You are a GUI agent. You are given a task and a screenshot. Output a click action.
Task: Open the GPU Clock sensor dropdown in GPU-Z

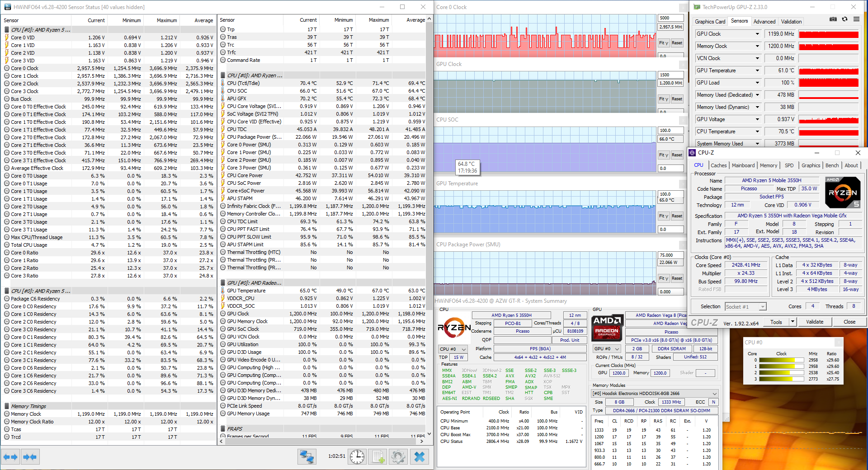(x=758, y=34)
